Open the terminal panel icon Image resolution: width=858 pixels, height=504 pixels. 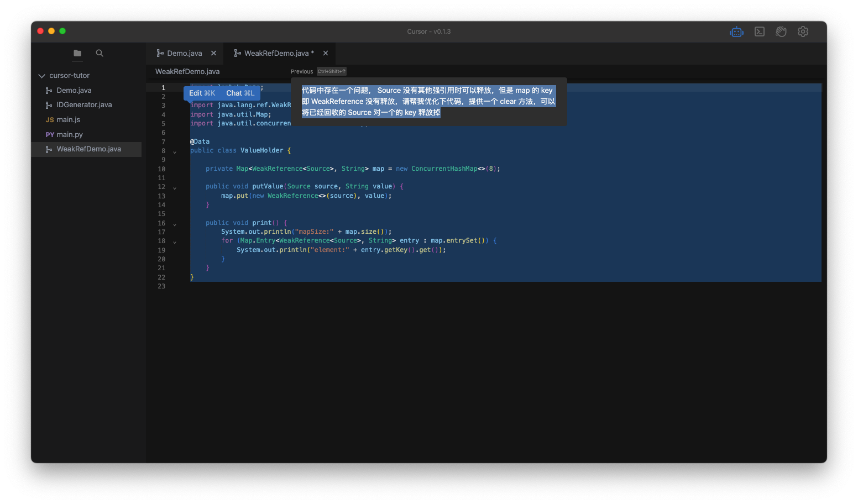(x=760, y=32)
